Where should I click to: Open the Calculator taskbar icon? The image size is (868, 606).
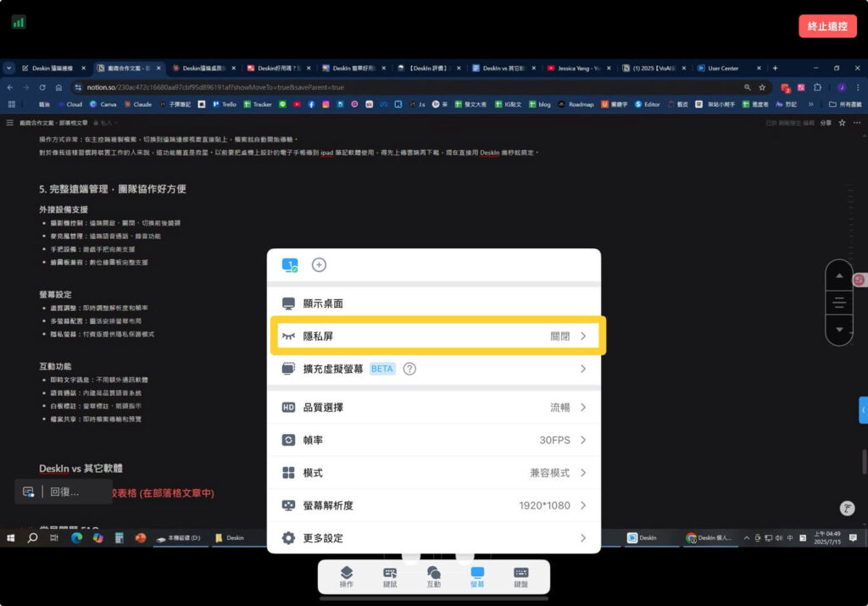click(119, 538)
